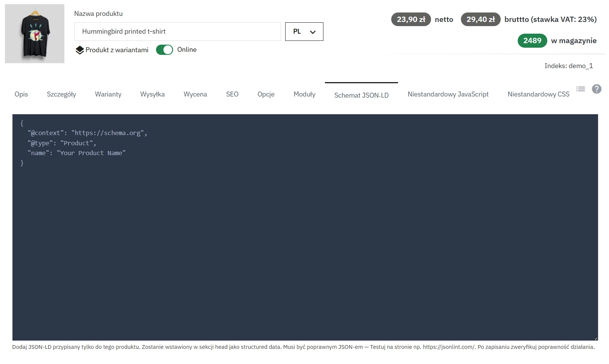This screenshot has height=364, width=609.
Task: Open the Wysyłka tab
Action: click(x=152, y=94)
